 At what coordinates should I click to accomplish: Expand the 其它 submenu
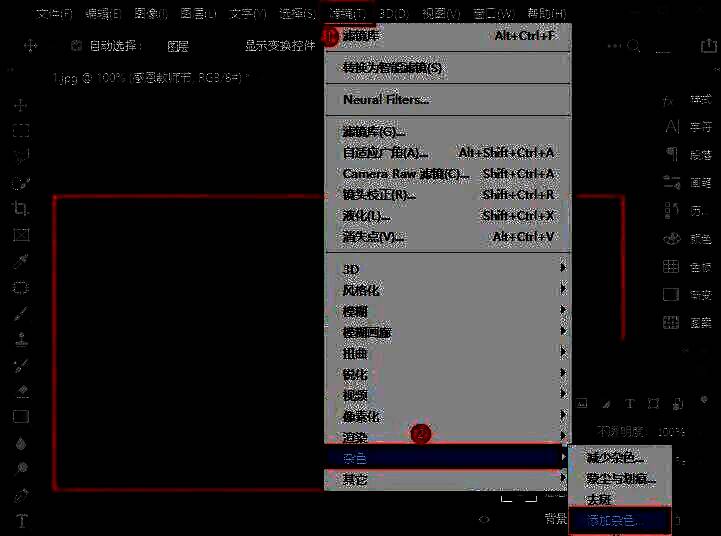448,479
